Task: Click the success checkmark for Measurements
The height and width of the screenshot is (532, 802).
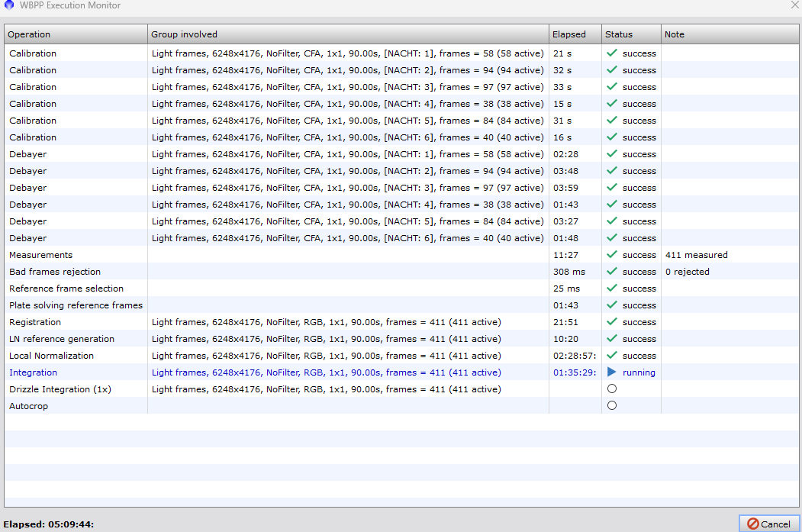Action: tap(612, 254)
